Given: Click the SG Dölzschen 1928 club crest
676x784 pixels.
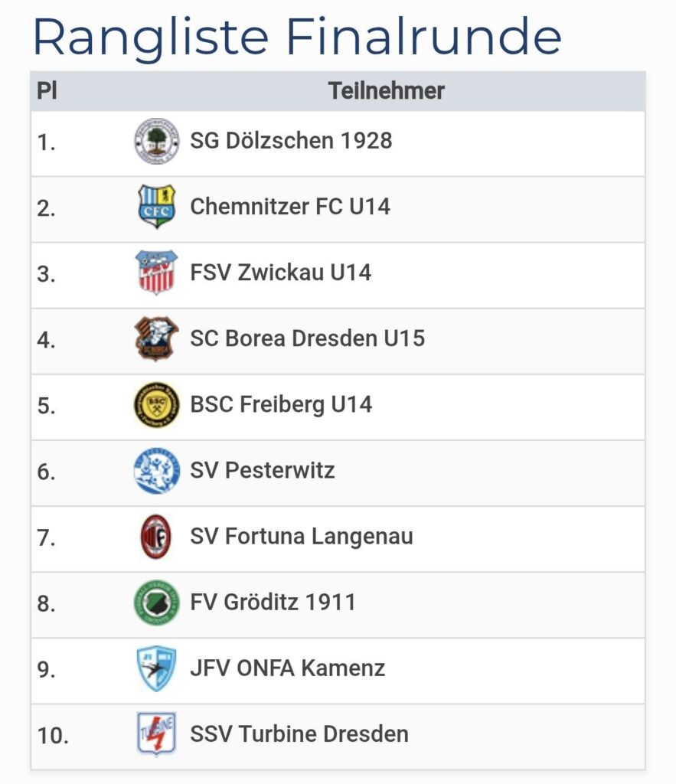Looking at the screenshot, I should click(157, 141).
